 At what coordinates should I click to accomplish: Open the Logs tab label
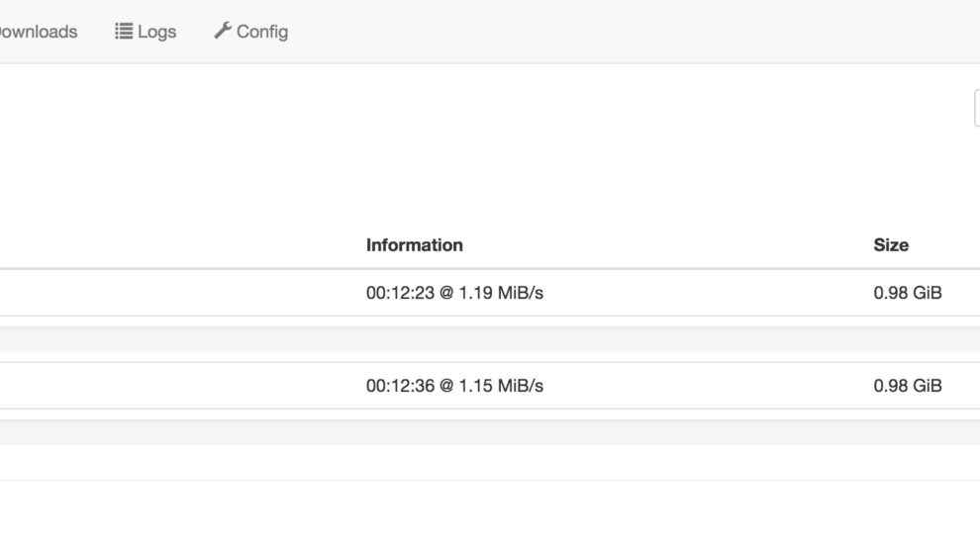click(156, 32)
